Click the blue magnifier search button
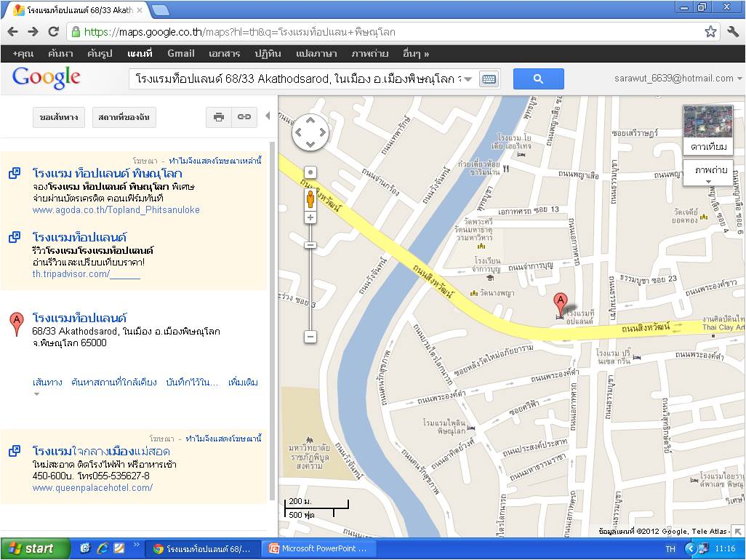Screen dimensions: 746x560 [539, 79]
